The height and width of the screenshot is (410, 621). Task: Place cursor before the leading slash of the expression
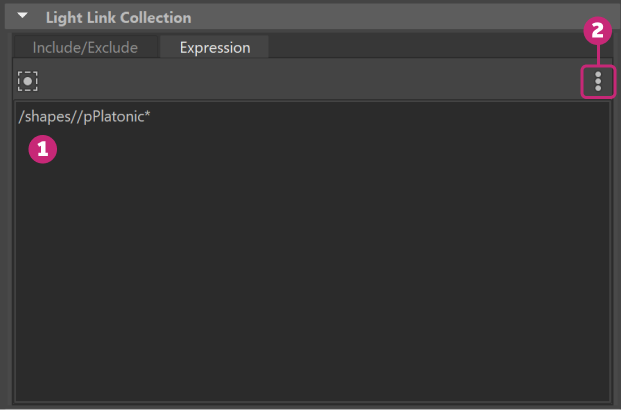click(19, 118)
